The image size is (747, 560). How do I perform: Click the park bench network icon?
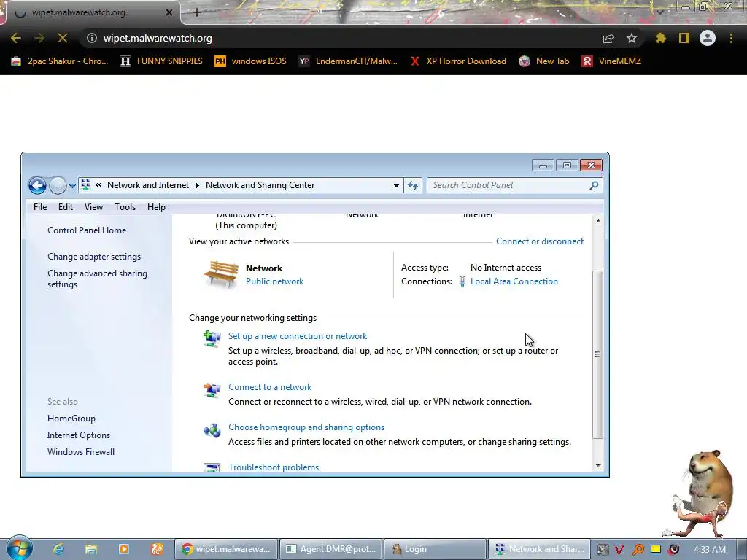(221, 274)
